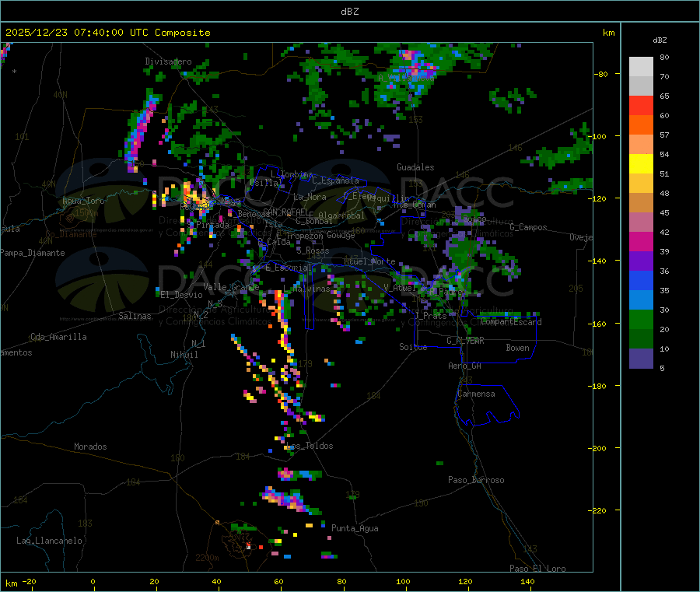Screen dimensions: 700x592
Task: Click the -80 km vertical axis tick
Action: click(600, 74)
